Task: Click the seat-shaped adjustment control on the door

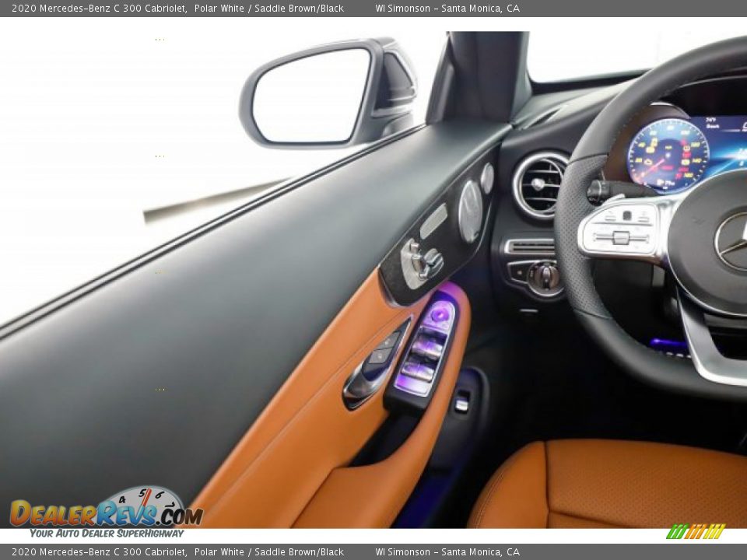Action: 421,264
